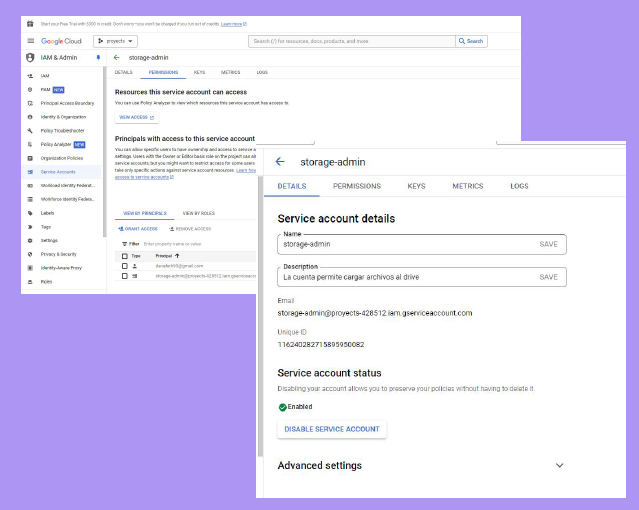Click the Identity & Organization icon
The height and width of the screenshot is (510, 639).
[30, 117]
